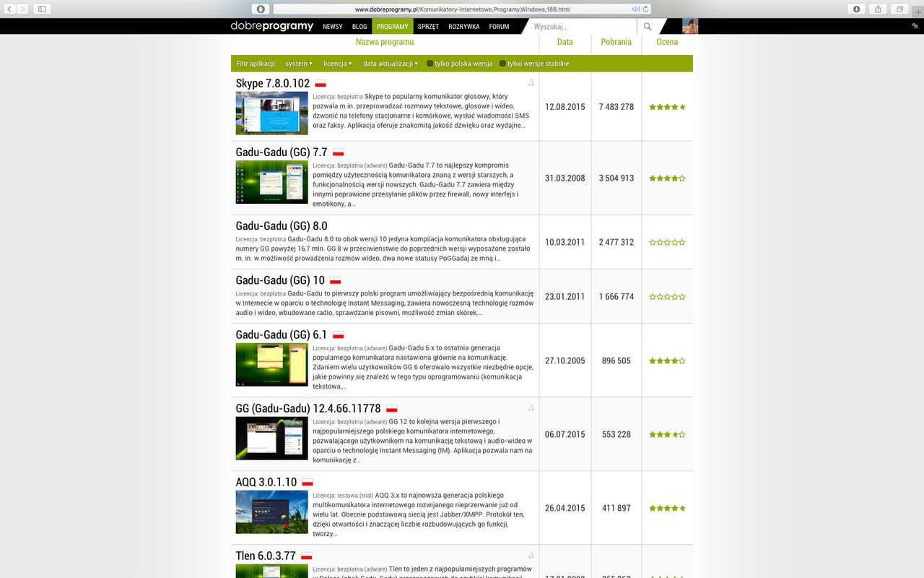The width and height of the screenshot is (924, 578).
Task: Sort by the 'Ocena' column header
Action: 667,42
